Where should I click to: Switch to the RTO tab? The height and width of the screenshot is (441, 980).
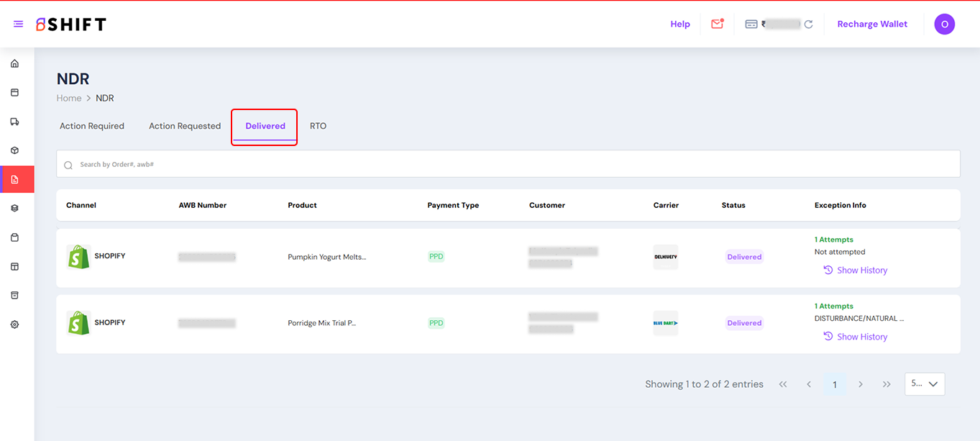tap(318, 126)
